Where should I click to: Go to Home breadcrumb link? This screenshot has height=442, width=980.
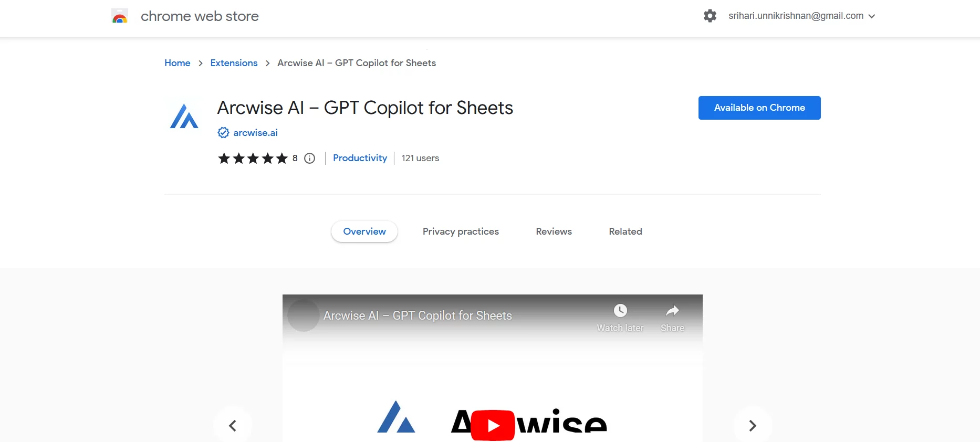[178, 63]
